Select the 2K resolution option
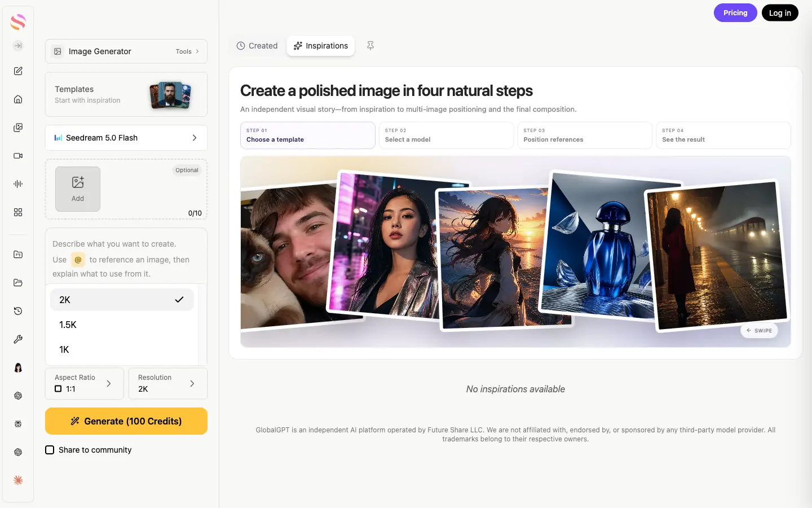812x508 pixels. coord(122,300)
